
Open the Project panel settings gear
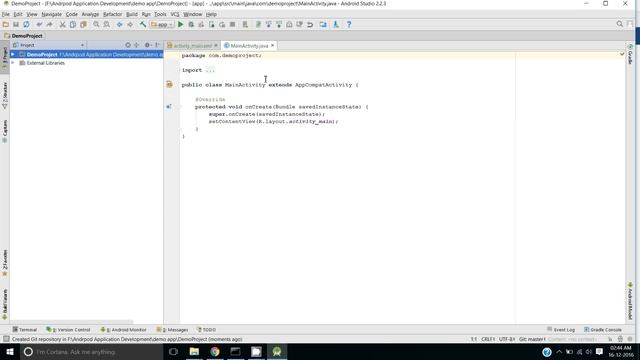tap(147, 45)
